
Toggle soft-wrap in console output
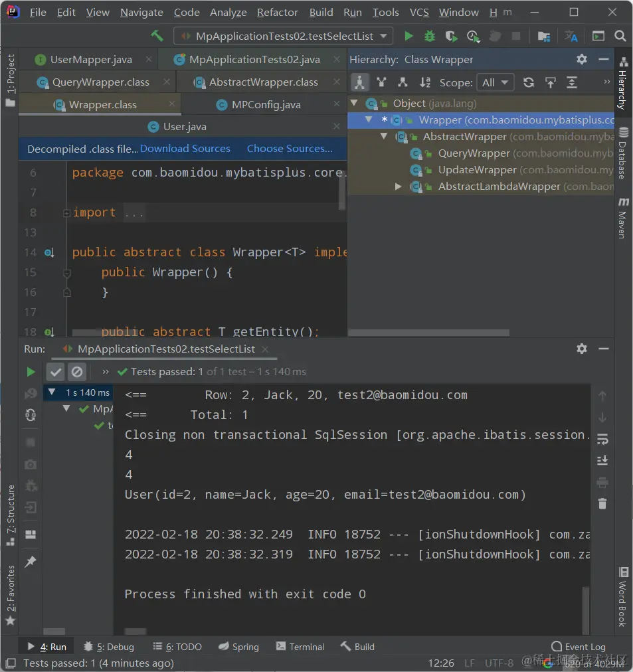tap(602, 440)
